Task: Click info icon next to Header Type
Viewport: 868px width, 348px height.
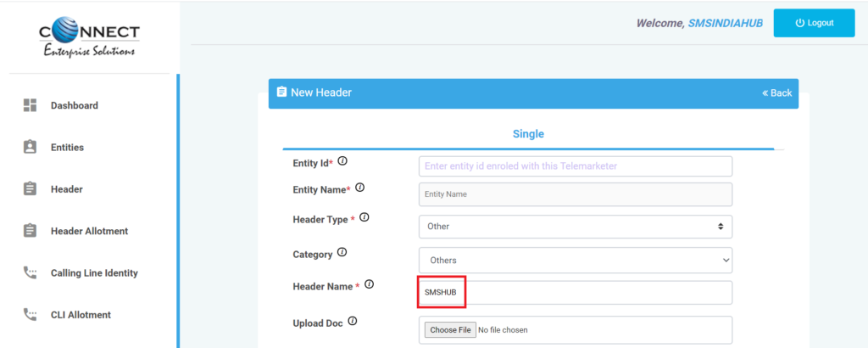Action: coord(364,218)
